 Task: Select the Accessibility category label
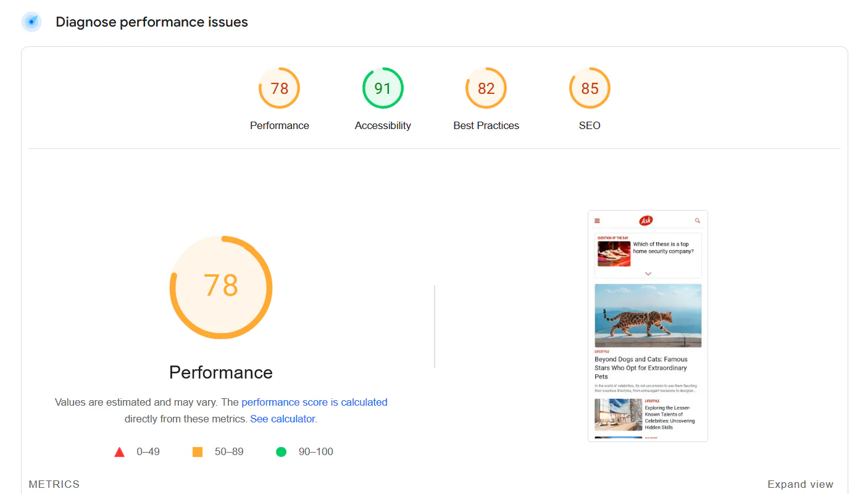click(x=383, y=125)
